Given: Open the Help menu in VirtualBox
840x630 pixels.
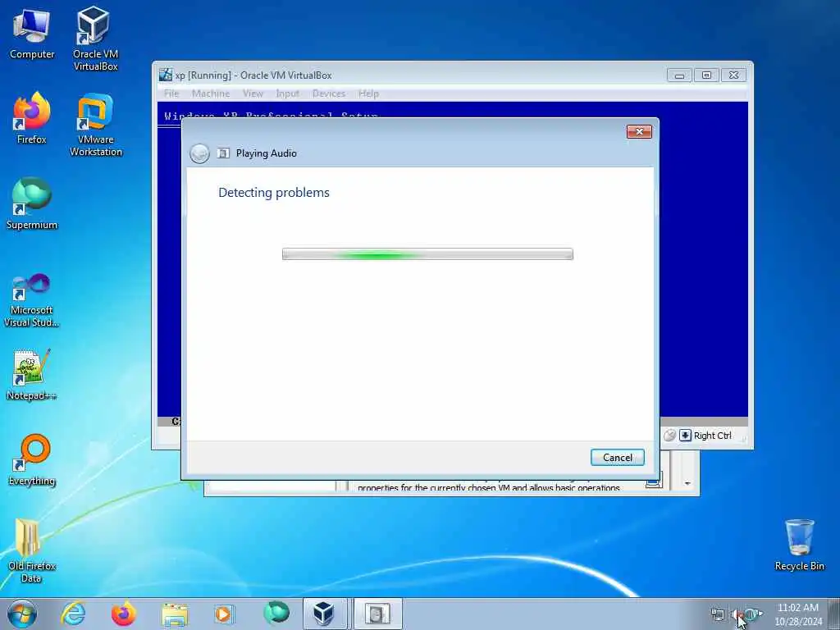Looking at the screenshot, I should pyautogui.click(x=368, y=94).
